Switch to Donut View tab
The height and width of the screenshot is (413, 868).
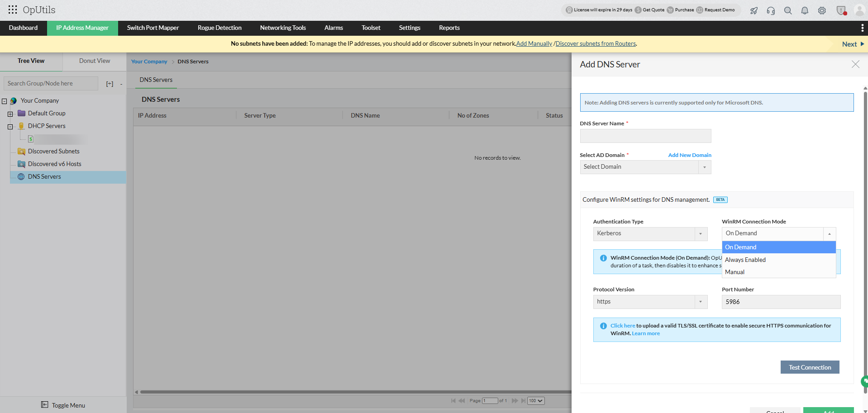tap(95, 61)
